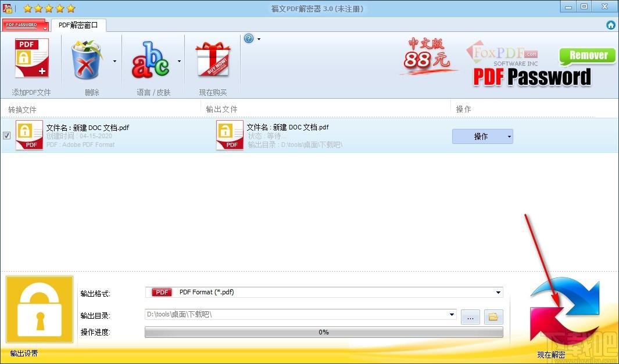Open the red PDF PASSWORD menu button
Viewport: 619px width, 364px height.
25,25
